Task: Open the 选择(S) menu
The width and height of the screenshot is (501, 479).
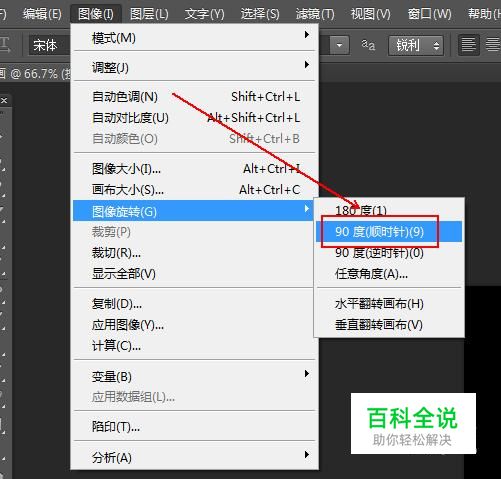Action: (x=260, y=14)
